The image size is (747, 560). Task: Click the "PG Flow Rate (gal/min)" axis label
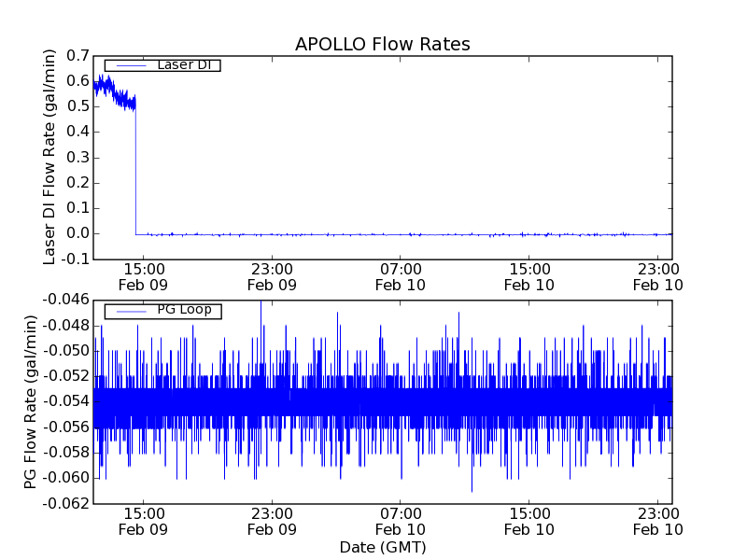point(30,402)
